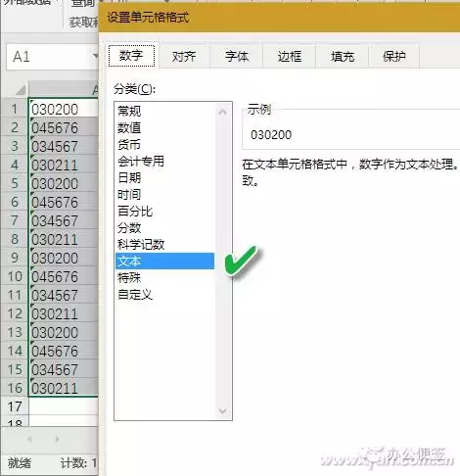Switch to the 保护 tab
The height and width of the screenshot is (476, 460).
(394, 57)
